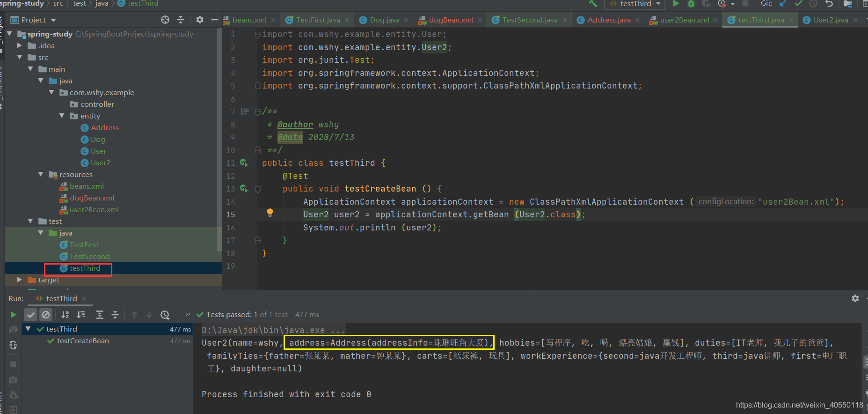
Task: Open the Address.java editor tab
Action: click(x=609, y=20)
